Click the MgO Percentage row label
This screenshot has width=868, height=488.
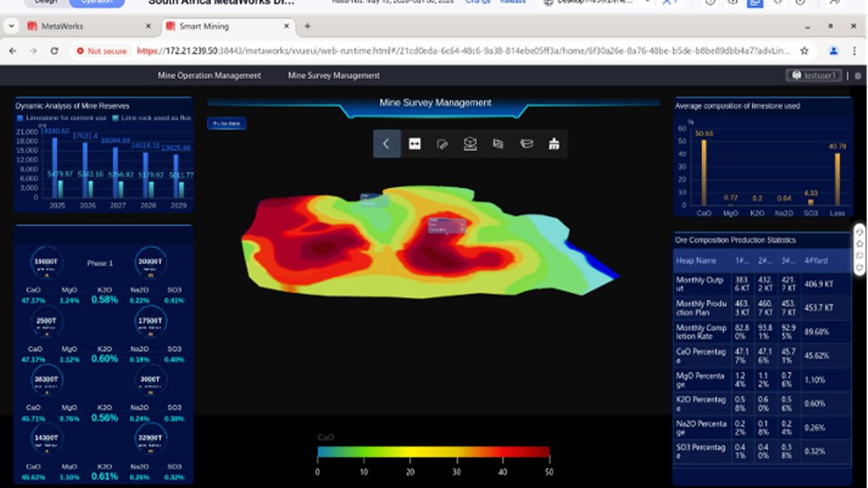[x=701, y=379]
